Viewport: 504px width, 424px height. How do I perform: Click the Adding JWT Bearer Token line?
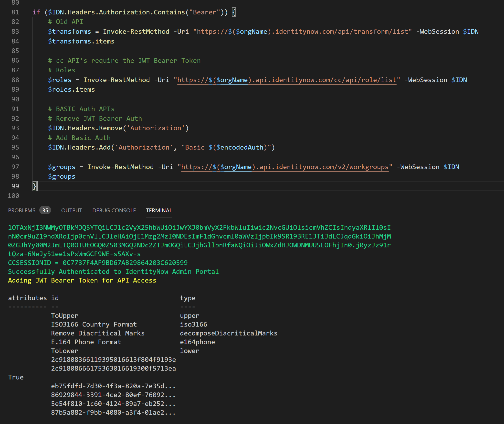coord(82,280)
